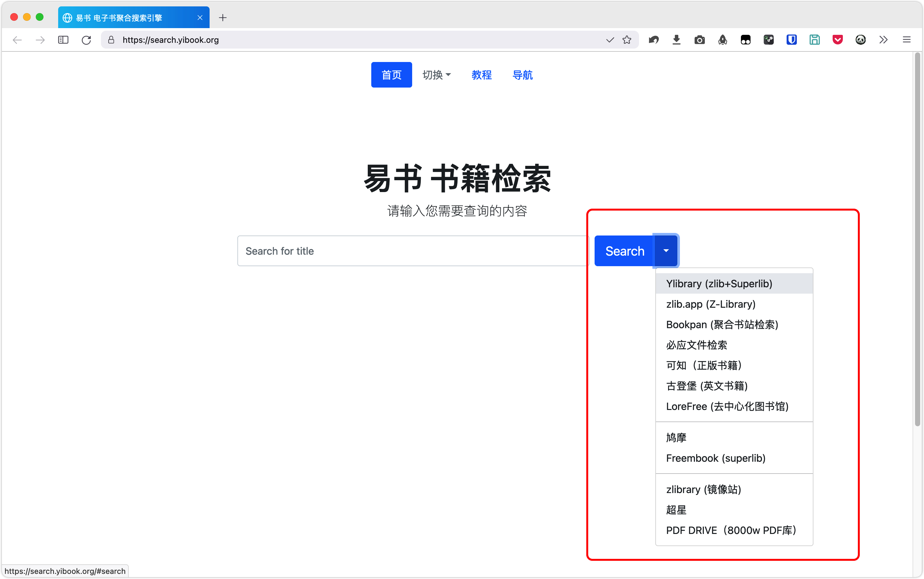Open the 教程 link

point(481,75)
